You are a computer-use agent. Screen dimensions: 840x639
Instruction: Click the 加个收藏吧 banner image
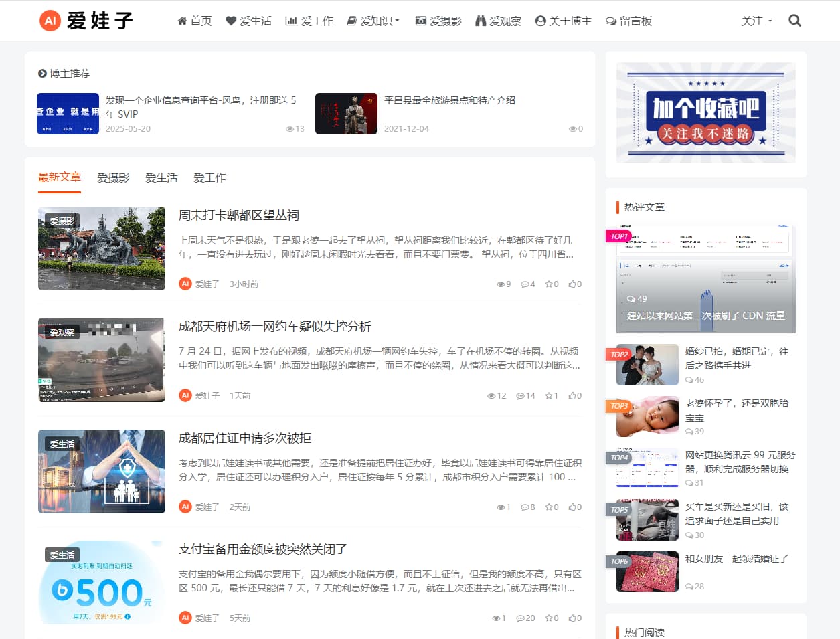click(x=705, y=113)
